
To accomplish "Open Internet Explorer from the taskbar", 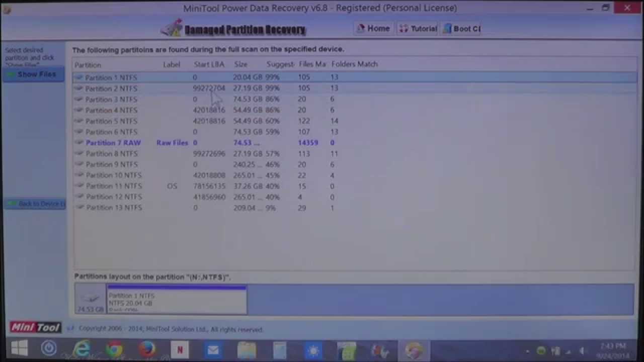I will click(x=82, y=349).
